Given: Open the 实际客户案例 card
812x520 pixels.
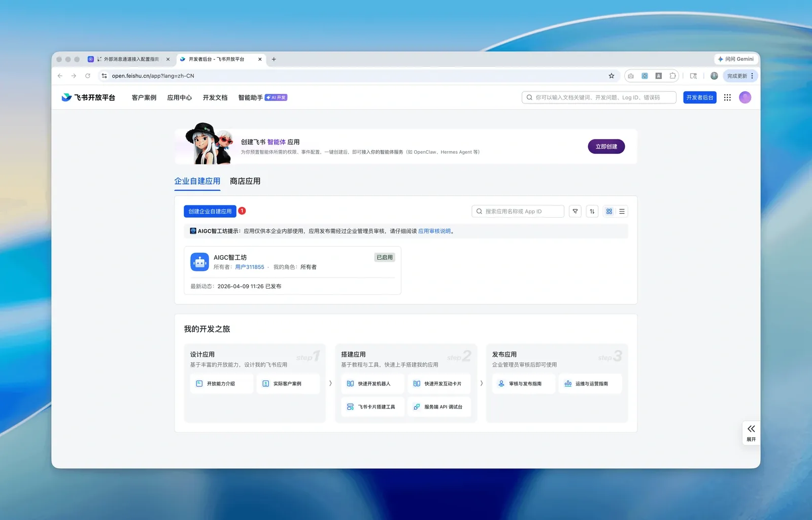Looking at the screenshot, I should (x=288, y=384).
